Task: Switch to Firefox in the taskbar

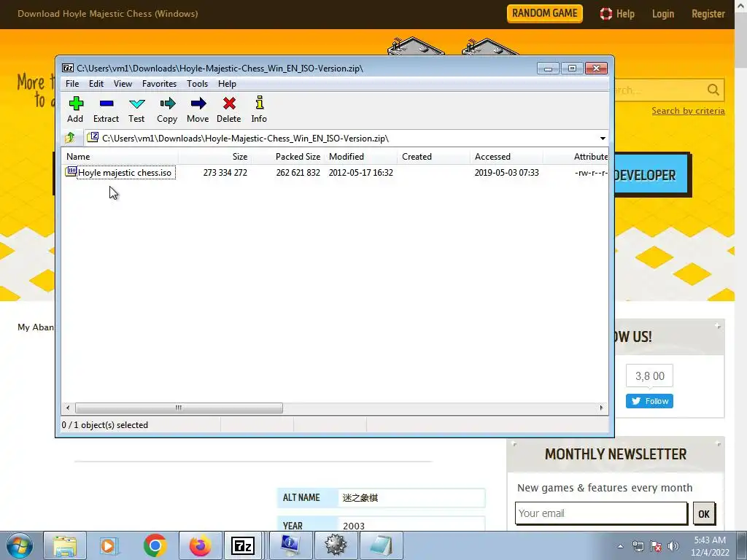Action: [200, 545]
